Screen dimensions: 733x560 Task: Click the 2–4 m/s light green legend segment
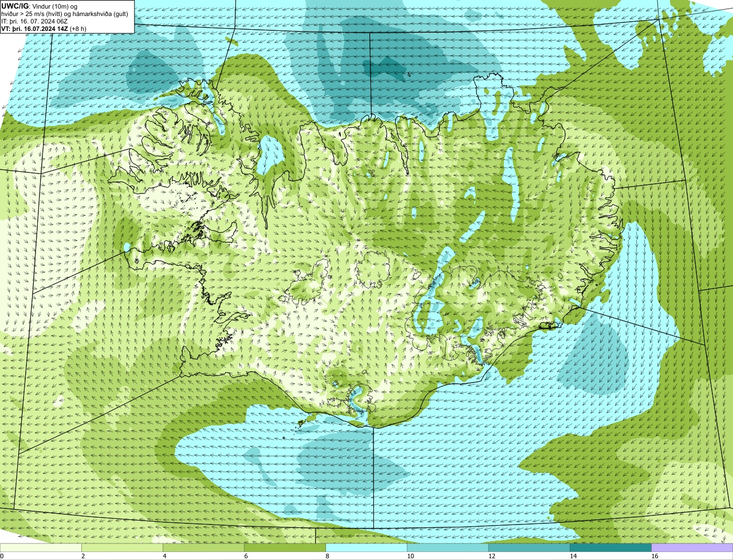122,548
